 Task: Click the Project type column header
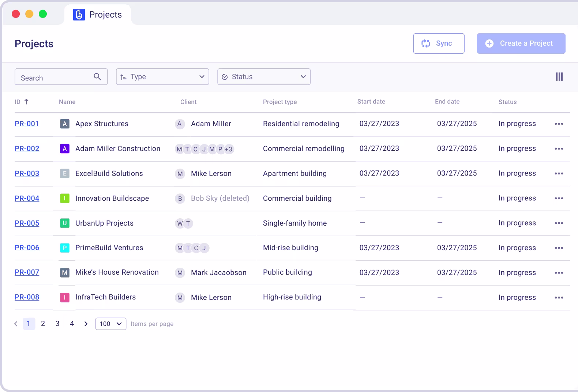280,102
